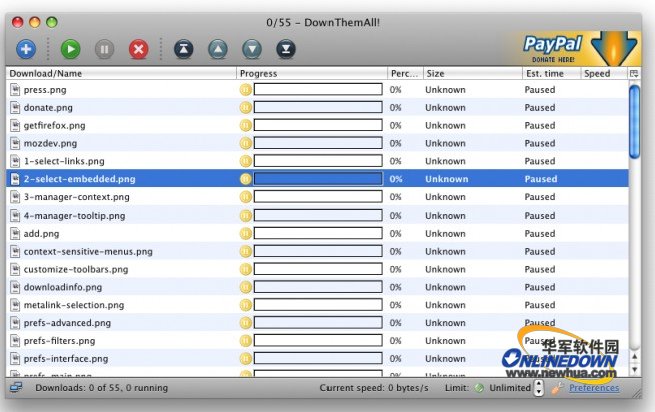Open the column picker icon
This screenshot has width=655, height=412.
(x=634, y=74)
